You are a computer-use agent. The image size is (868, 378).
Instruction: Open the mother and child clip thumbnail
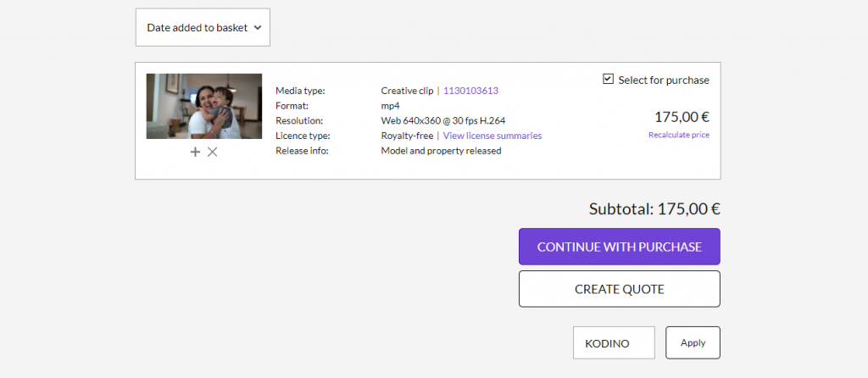tap(204, 106)
